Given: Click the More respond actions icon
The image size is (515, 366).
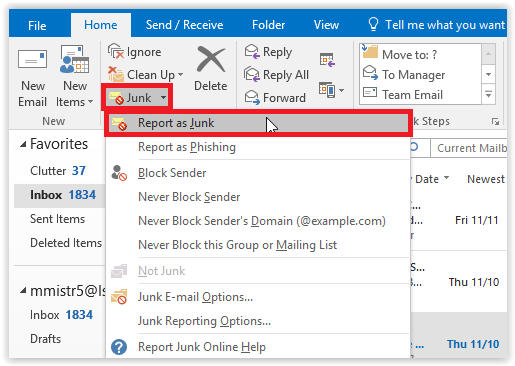Looking at the screenshot, I should point(327,90).
